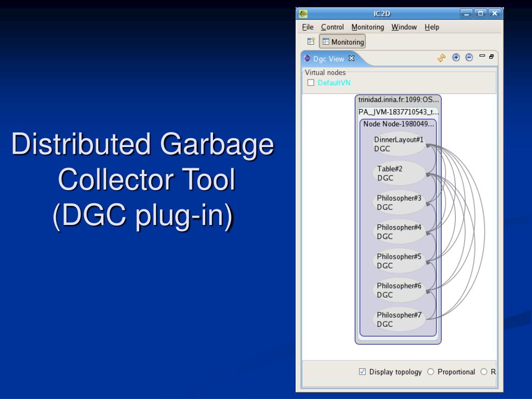Image resolution: width=532 pixels, height=399 pixels.
Task: Select the Monitoring perspective button
Action: coord(342,42)
